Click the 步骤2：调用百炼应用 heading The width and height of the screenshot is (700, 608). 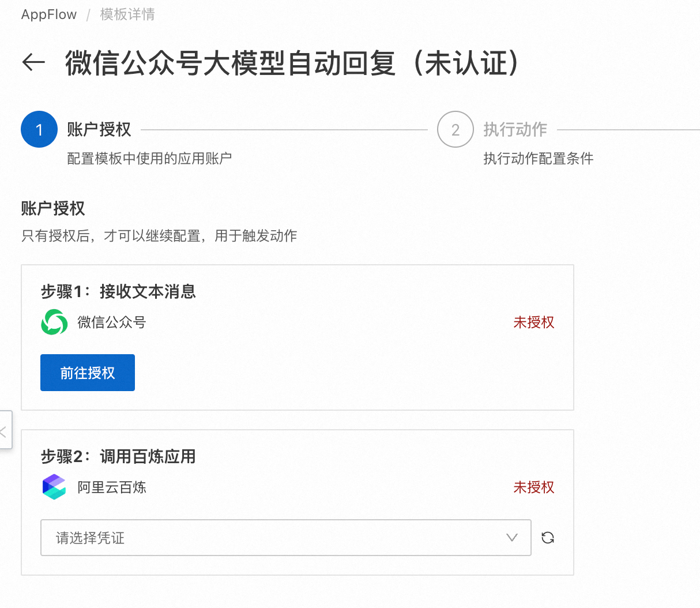118,457
